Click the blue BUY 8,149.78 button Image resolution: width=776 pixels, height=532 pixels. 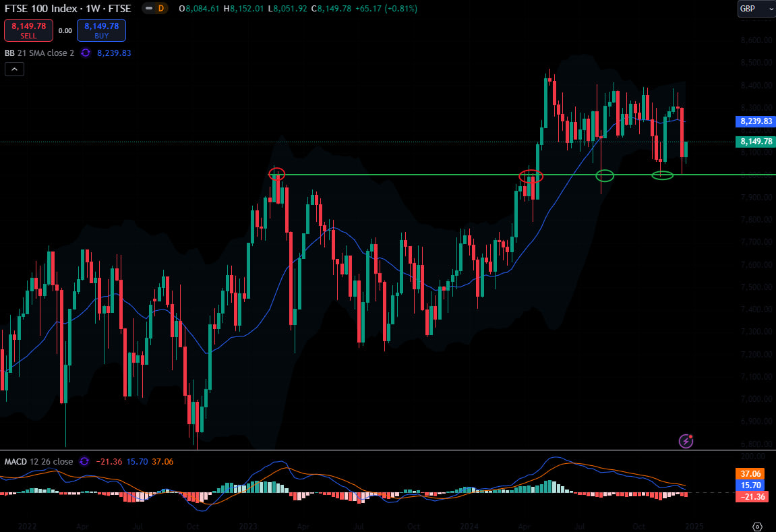(x=101, y=30)
